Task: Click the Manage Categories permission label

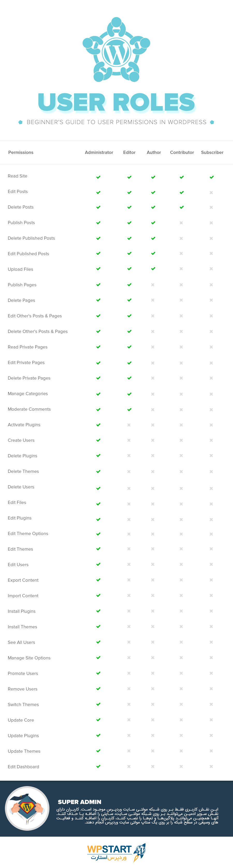Action: pos(28,394)
